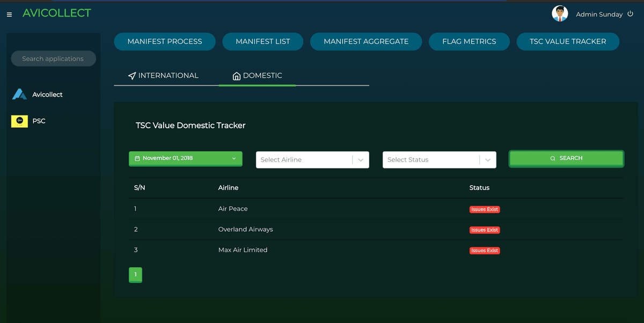Click the S/N column header
This screenshot has width=644, height=323.
click(x=140, y=188)
